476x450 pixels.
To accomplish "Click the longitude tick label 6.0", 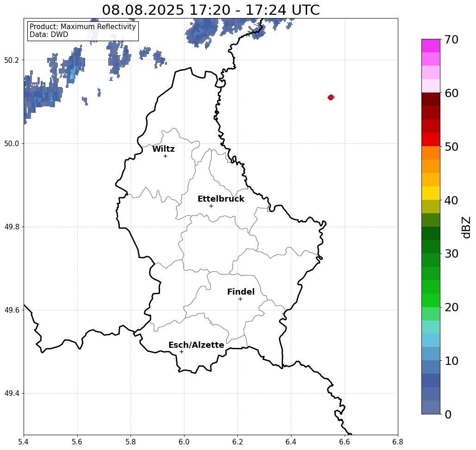I will point(184,442).
